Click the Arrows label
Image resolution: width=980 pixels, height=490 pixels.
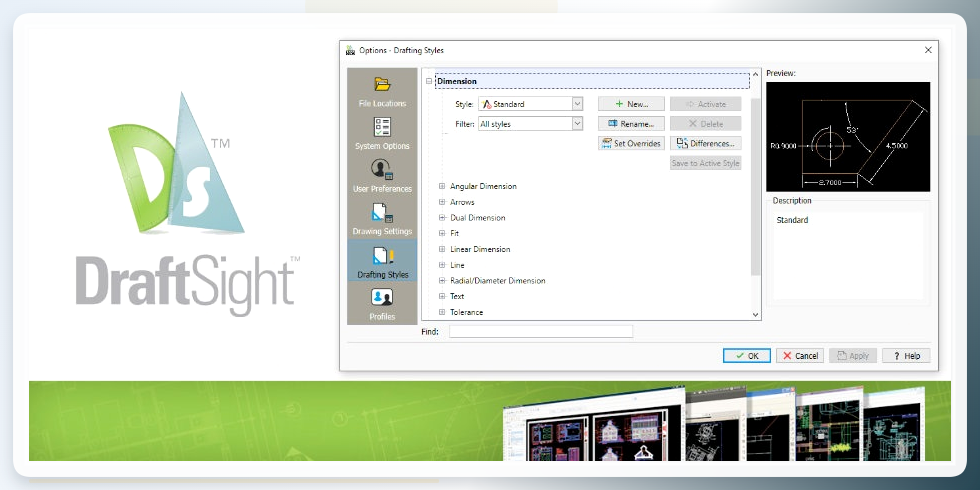[462, 202]
